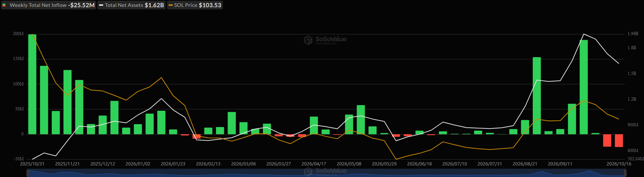Toggle Total Net Assets legend series
The image size is (644, 177).
[132, 5]
